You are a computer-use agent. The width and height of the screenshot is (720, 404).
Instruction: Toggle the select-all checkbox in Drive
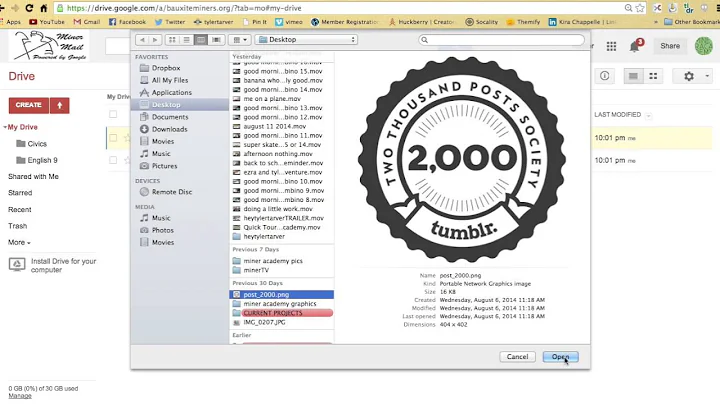coord(113,114)
